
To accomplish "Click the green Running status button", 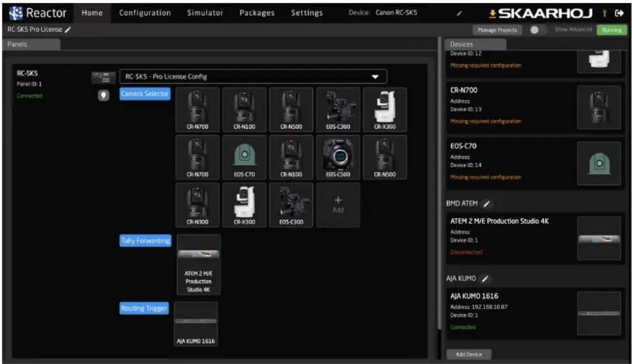I will point(612,30).
